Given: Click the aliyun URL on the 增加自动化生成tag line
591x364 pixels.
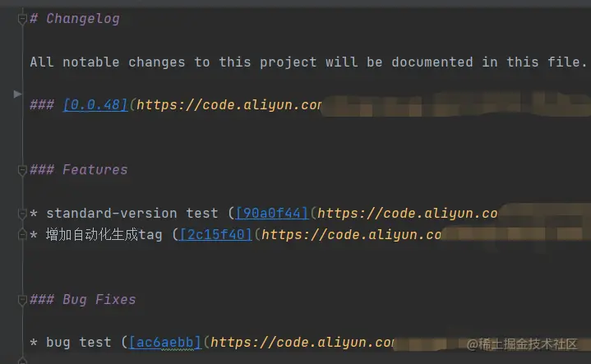Looking at the screenshot, I should pos(351,235).
